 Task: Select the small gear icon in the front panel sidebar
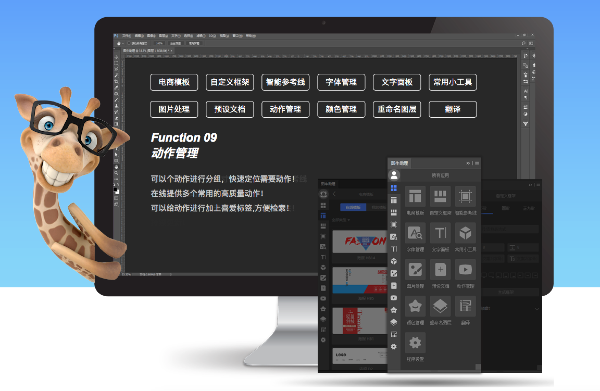[394, 347]
